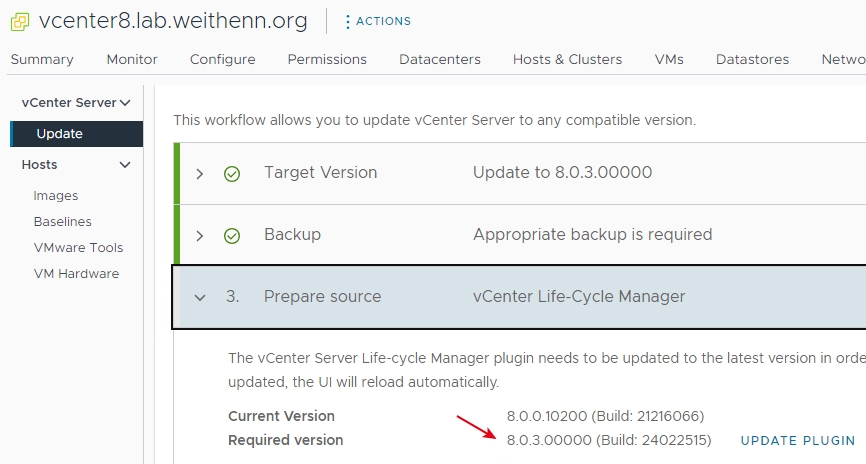This screenshot has height=464, width=866.
Task: Switch to the Monitor tab
Action: [132, 59]
